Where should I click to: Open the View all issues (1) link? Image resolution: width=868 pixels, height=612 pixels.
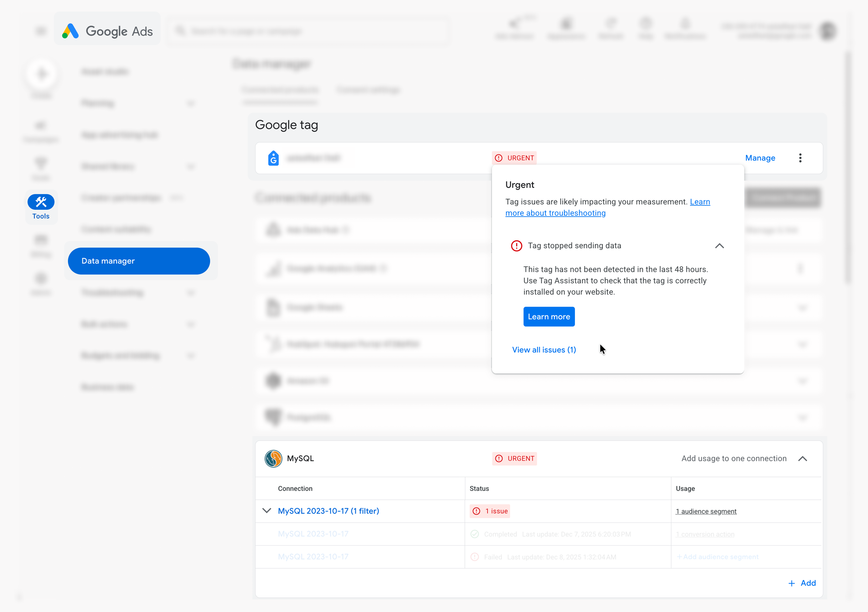(x=544, y=350)
